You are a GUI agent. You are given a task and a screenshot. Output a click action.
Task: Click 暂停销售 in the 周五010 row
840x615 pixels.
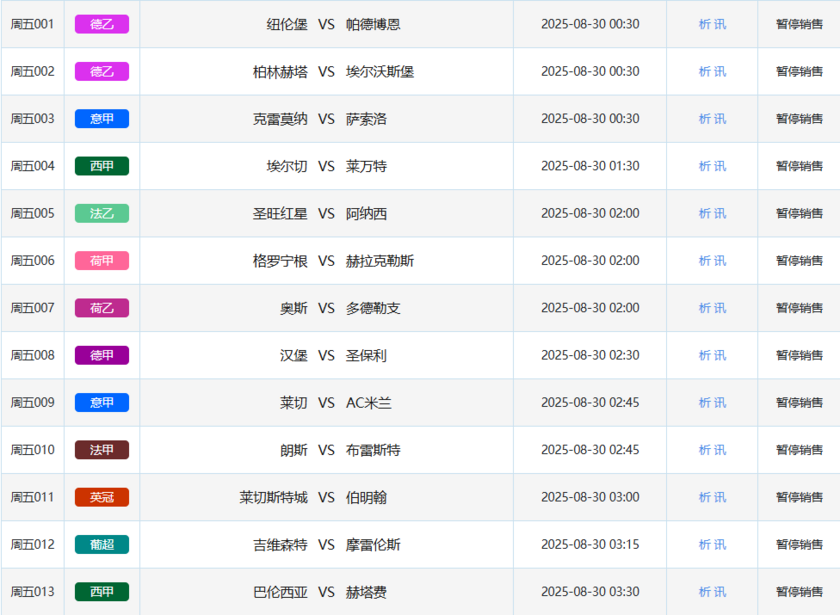(x=799, y=450)
